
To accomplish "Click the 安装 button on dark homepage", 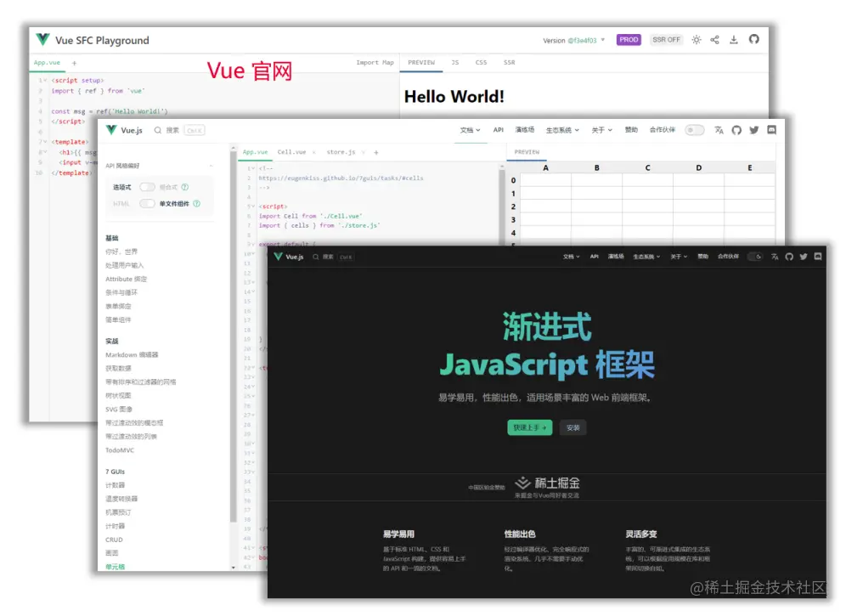I will coord(573,427).
